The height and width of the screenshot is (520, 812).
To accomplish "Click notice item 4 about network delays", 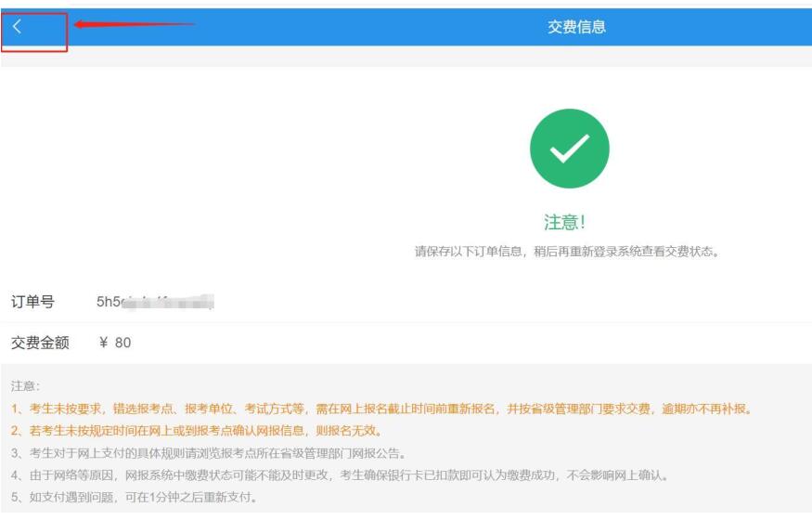I will (x=340, y=474).
